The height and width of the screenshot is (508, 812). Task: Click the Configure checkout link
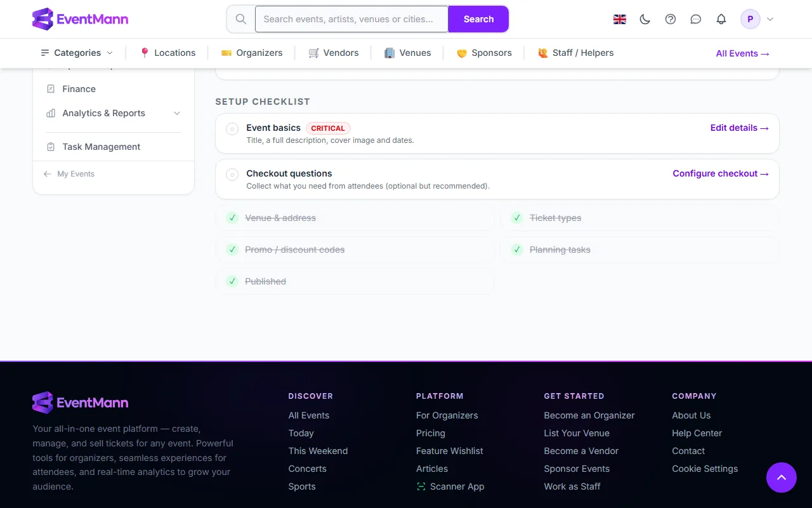[721, 173]
